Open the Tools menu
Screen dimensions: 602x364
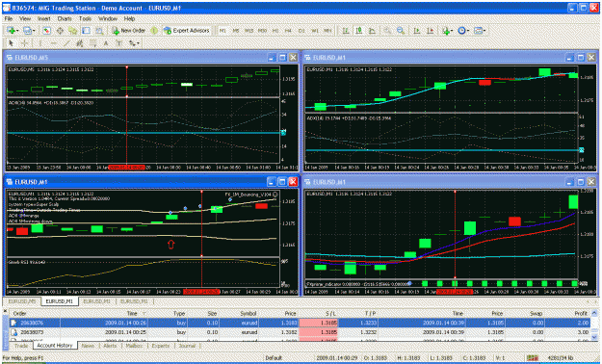pos(85,18)
